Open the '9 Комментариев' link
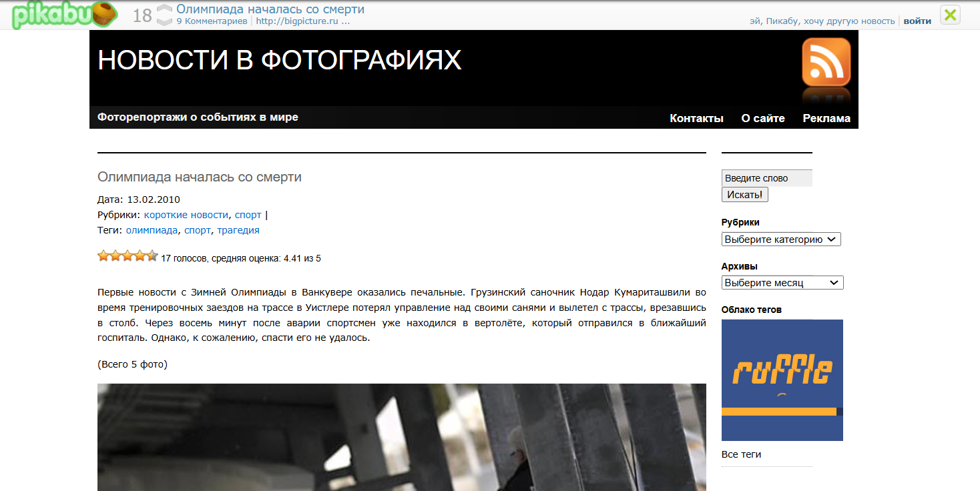Screen dimensions: 980x491 (x=212, y=21)
